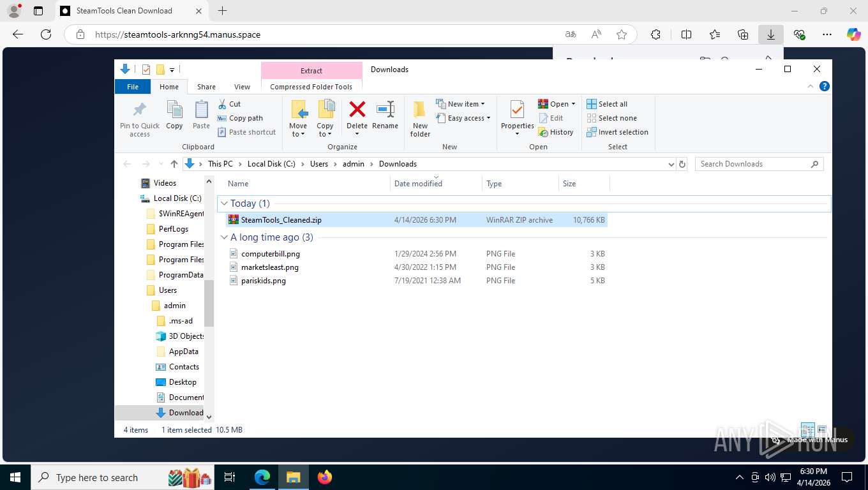Open Windows Task View button
This screenshot has width=868, height=490.
(230, 477)
